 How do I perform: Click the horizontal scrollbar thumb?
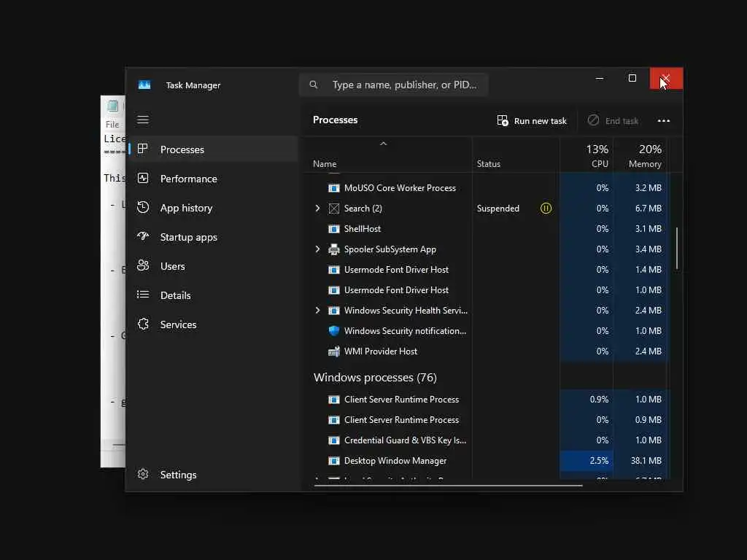(x=449, y=485)
